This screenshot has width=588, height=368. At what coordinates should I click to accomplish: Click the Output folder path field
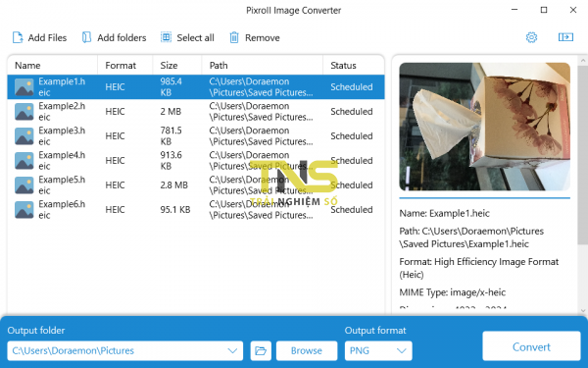[x=124, y=350]
